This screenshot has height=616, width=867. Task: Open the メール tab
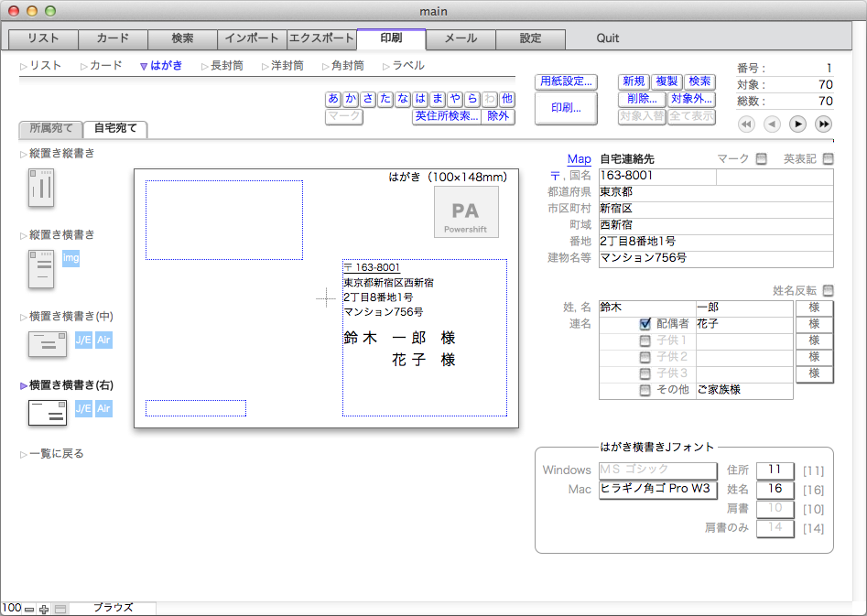pyautogui.click(x=461, y=38)
